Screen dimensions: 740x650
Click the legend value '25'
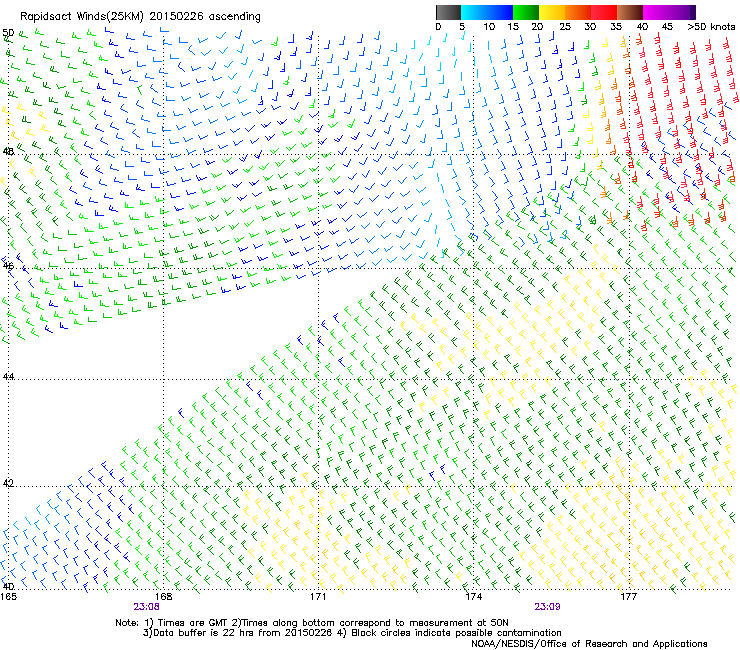565,26
